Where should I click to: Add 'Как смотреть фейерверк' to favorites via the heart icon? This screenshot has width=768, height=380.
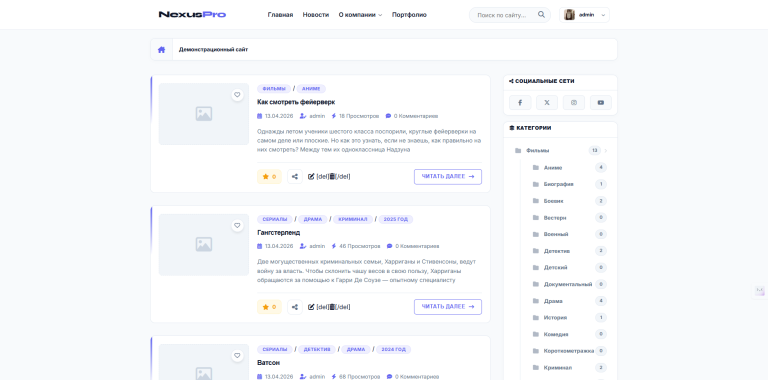[238, 95]
